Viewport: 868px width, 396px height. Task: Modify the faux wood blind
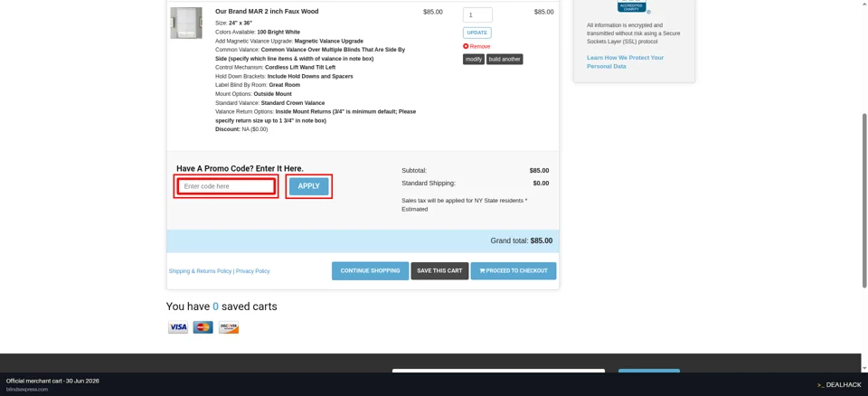tap(474, 60)
